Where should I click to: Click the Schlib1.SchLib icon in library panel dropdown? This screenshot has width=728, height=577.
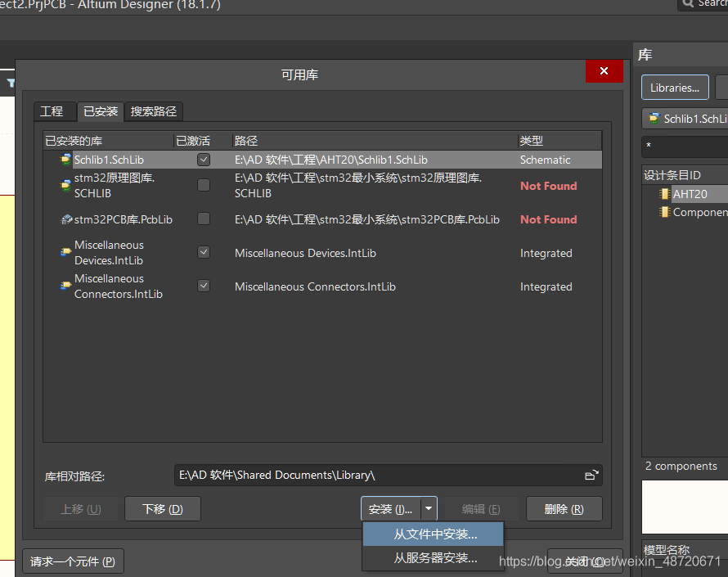[x=654, y=119]
